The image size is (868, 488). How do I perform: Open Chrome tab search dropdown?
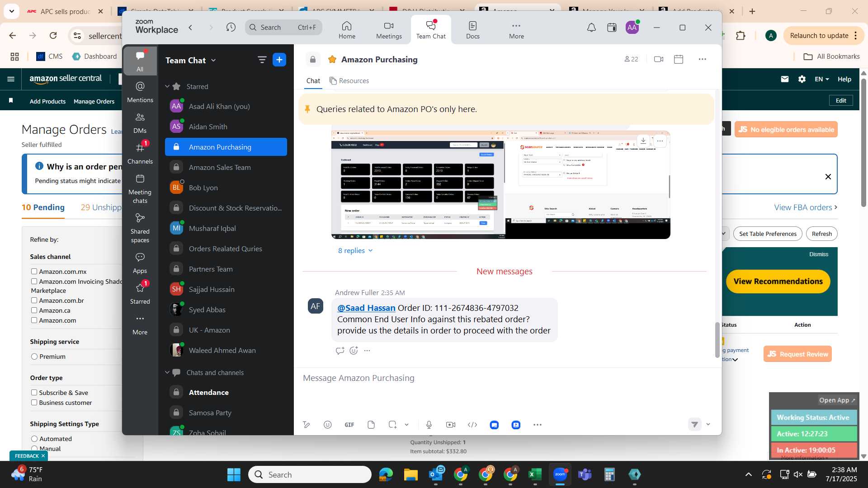(11, 11)
